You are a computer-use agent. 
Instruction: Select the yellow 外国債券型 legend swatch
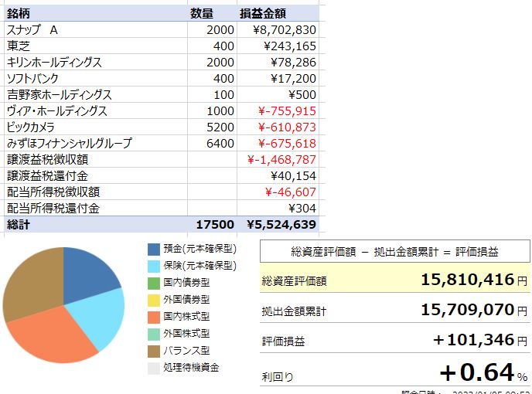(154, 301)
